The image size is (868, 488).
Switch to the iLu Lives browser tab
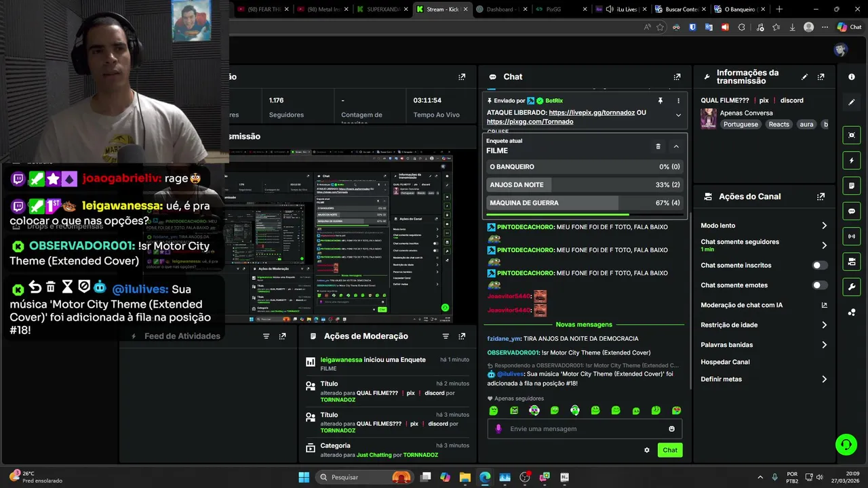620,9
